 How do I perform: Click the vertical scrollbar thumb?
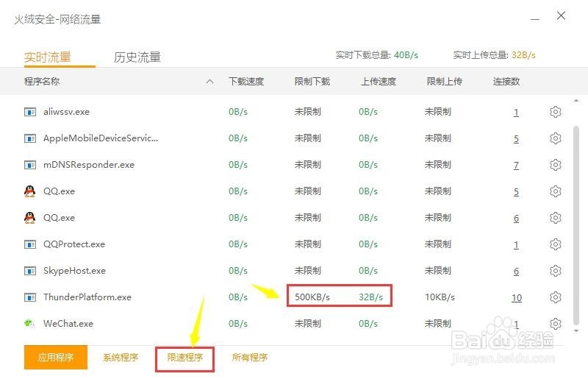576,224
